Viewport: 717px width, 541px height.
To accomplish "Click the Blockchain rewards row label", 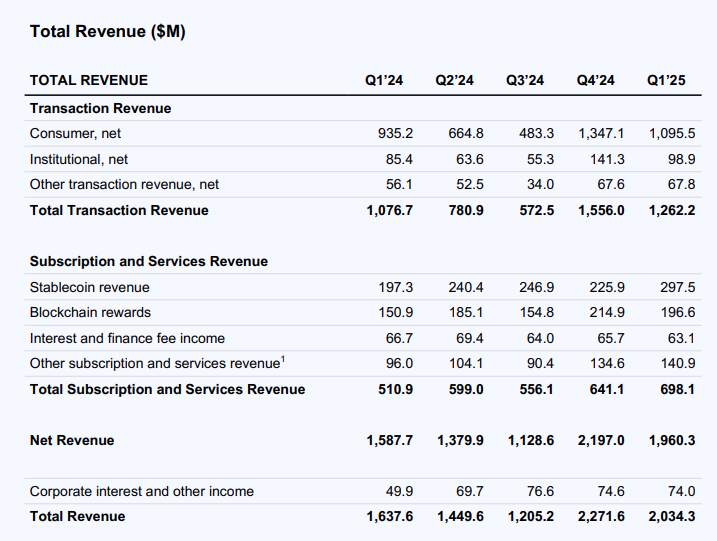I will click(x=90, y=313).
